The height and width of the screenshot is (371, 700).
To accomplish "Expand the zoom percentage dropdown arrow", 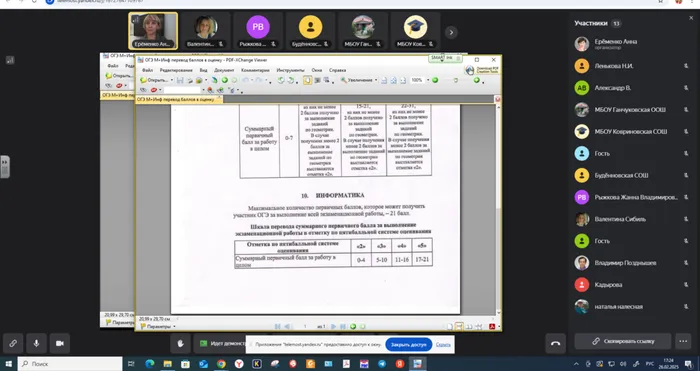I will tap(428, 80).
